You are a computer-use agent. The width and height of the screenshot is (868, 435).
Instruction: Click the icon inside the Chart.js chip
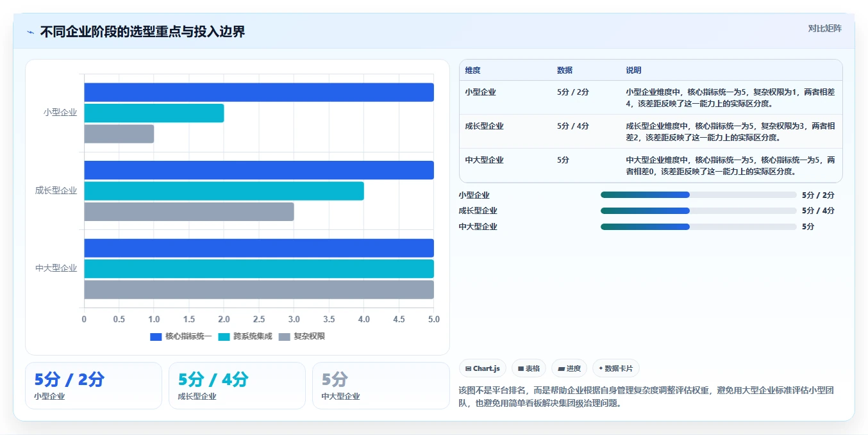click(x=469, y=369)
